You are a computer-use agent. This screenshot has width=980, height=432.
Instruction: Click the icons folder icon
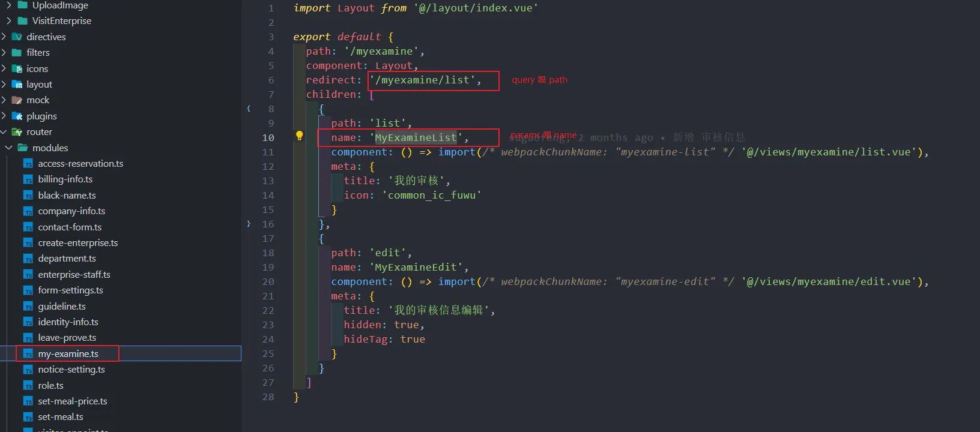coord(17,69)
